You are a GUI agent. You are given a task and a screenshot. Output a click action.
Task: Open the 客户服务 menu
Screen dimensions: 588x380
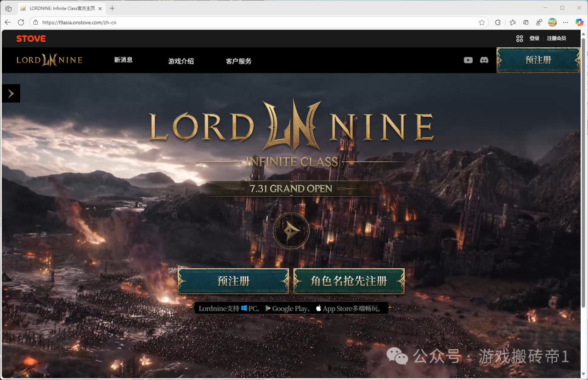pyautogui.click(x=238, y=61)
